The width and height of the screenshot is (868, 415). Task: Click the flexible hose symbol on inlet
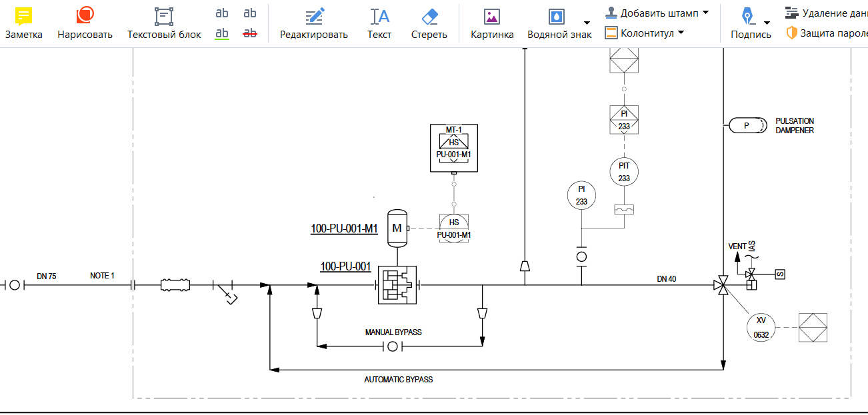(x=175, y=285)
